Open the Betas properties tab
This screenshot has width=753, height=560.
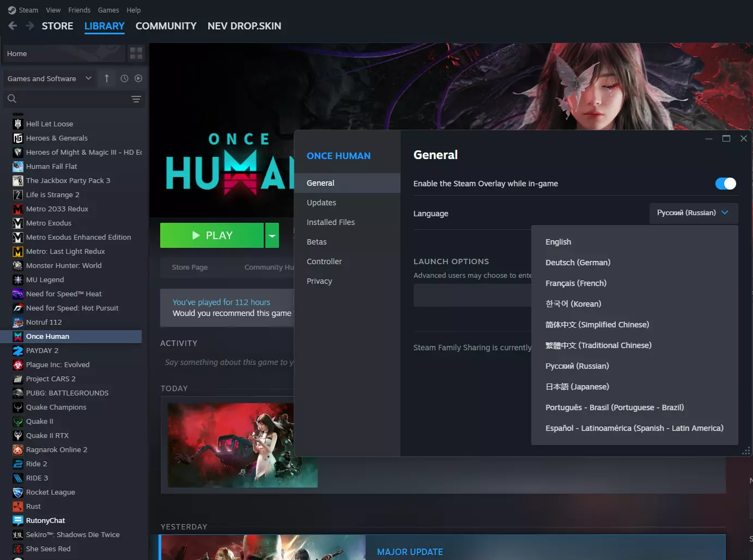tap(347, 242)
